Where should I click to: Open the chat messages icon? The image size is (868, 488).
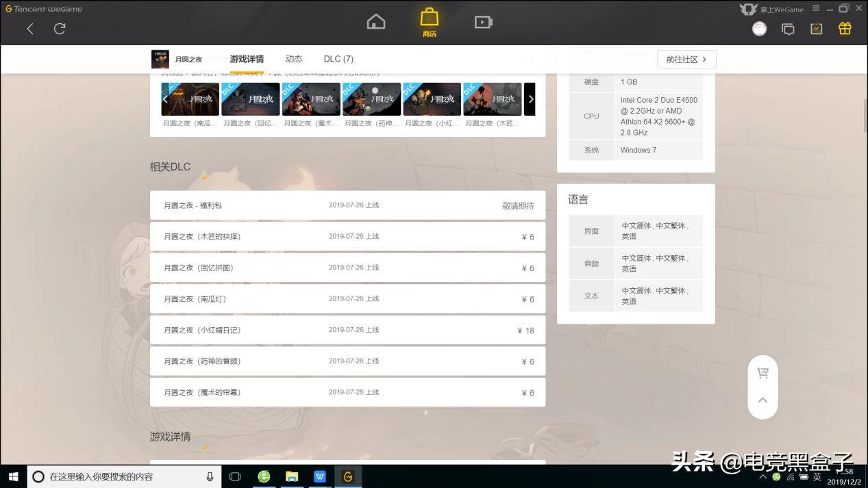tap(788, 29)
